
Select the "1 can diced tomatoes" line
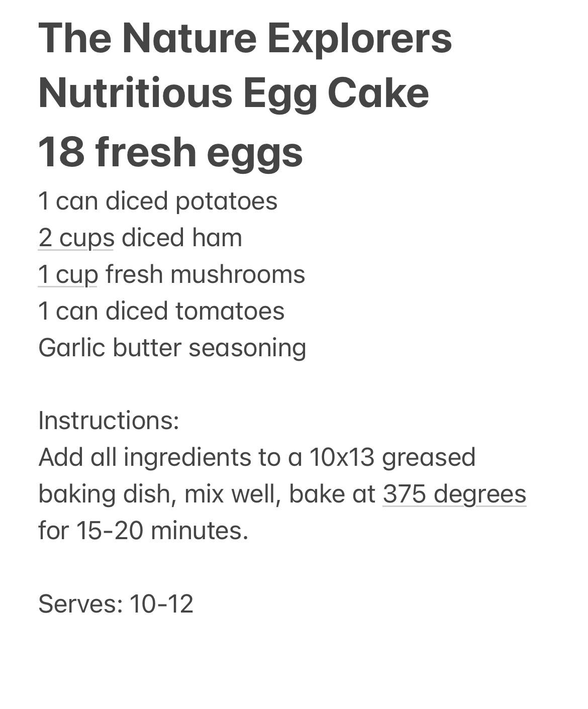click(x=161, y=311)
